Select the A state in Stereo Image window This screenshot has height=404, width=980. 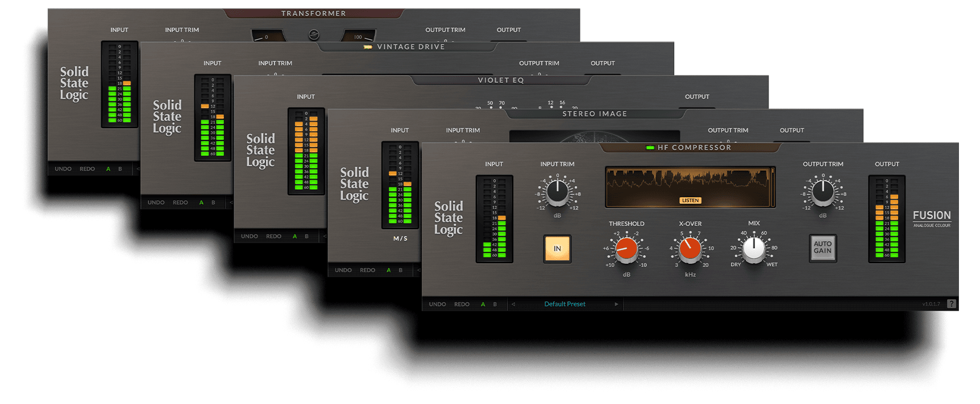(x=389, y=270)
